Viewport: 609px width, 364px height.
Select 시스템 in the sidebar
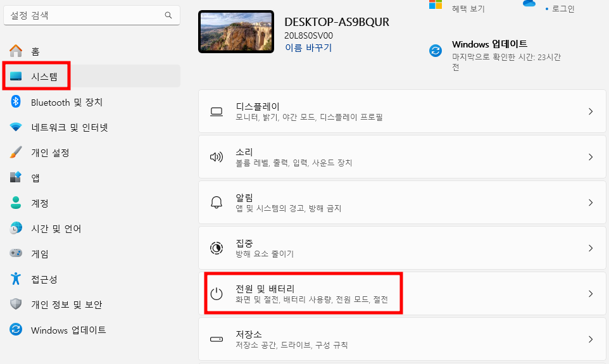(44, 77)
